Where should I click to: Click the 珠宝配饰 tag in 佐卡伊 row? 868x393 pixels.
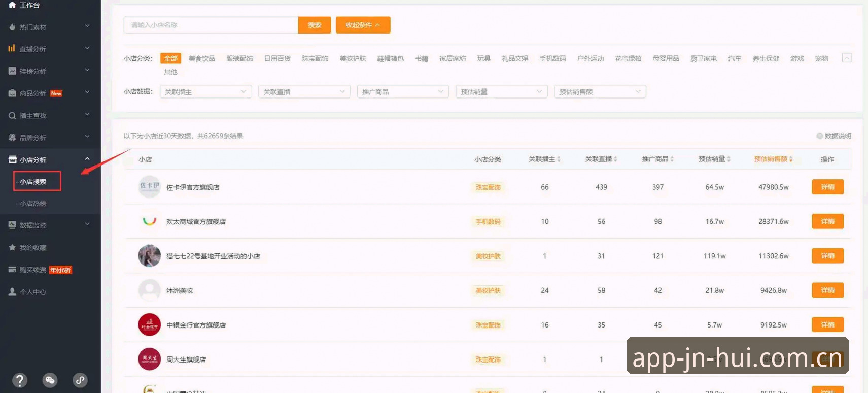click(488, 187)
